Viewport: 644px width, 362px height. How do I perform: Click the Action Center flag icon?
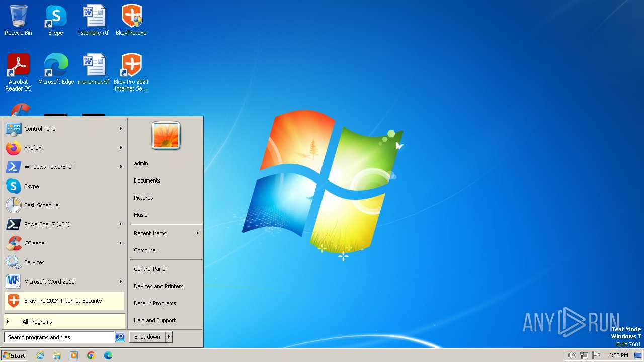pyautogui.click(x=596, y=355)
